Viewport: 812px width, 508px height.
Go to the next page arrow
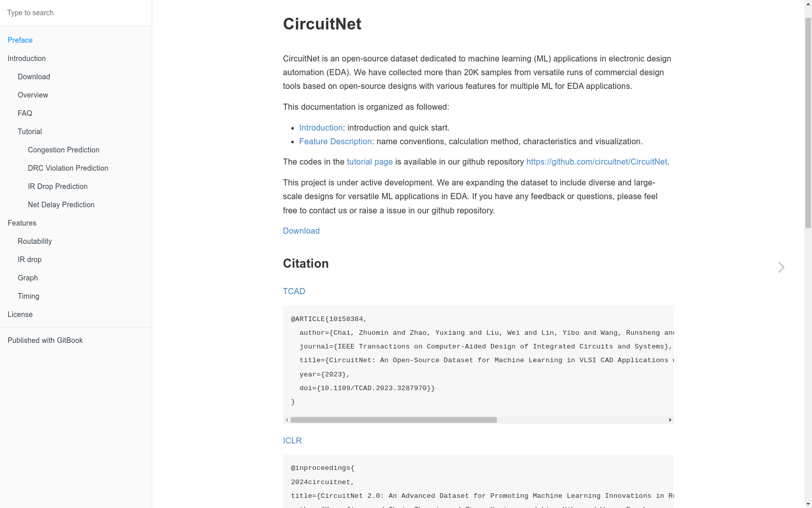point(781,267)
